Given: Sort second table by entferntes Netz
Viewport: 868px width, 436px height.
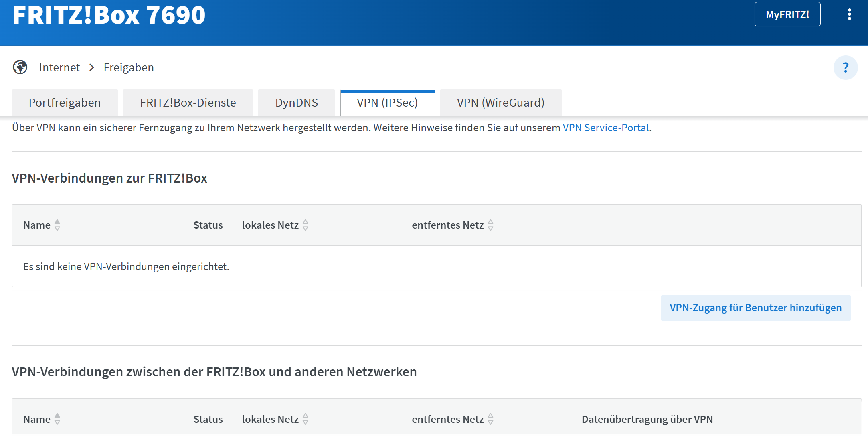Looking at the screenshot, I should [x=490, y=419].
